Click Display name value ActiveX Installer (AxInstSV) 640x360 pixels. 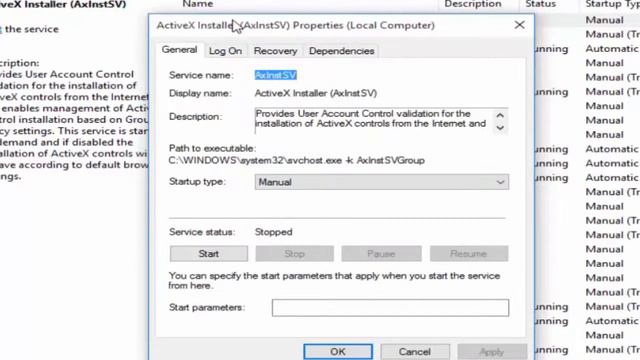(316, 93)
